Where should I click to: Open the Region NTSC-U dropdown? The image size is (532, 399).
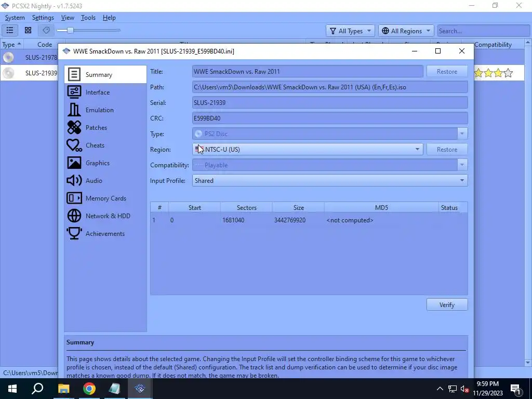click(x=308, y=149)
